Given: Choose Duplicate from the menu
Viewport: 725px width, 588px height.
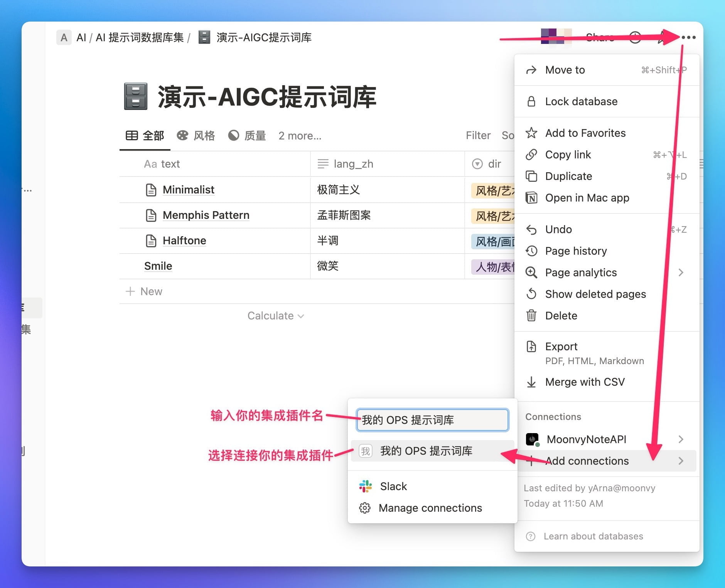Looking at the screenshot, I should coord(568,176).
